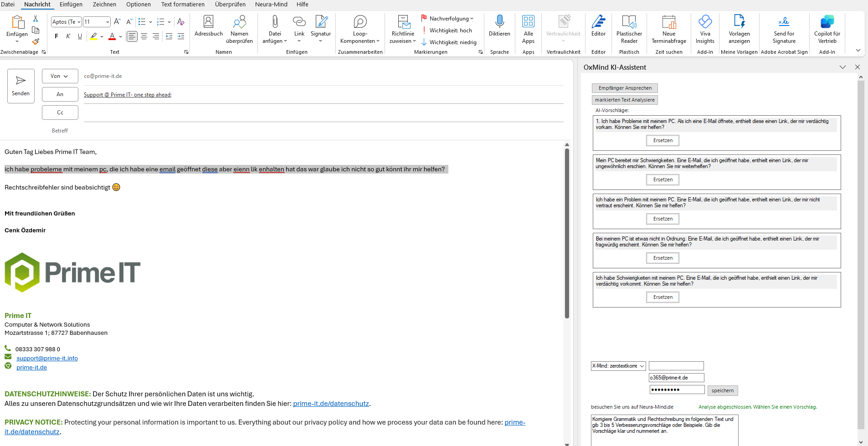Apply yellow text highlight color

click(x=93, y=36)
